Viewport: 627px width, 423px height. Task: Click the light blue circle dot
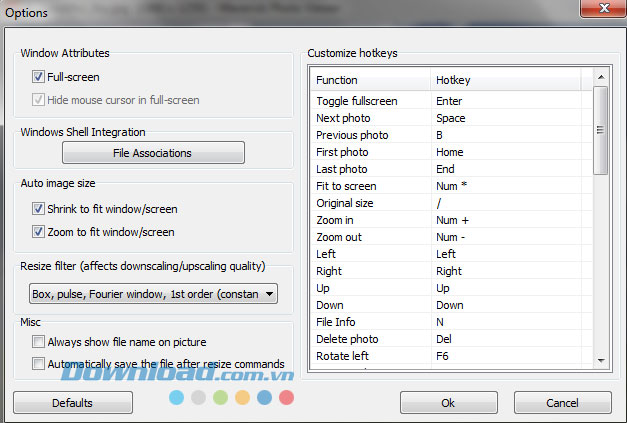[177, 397]
